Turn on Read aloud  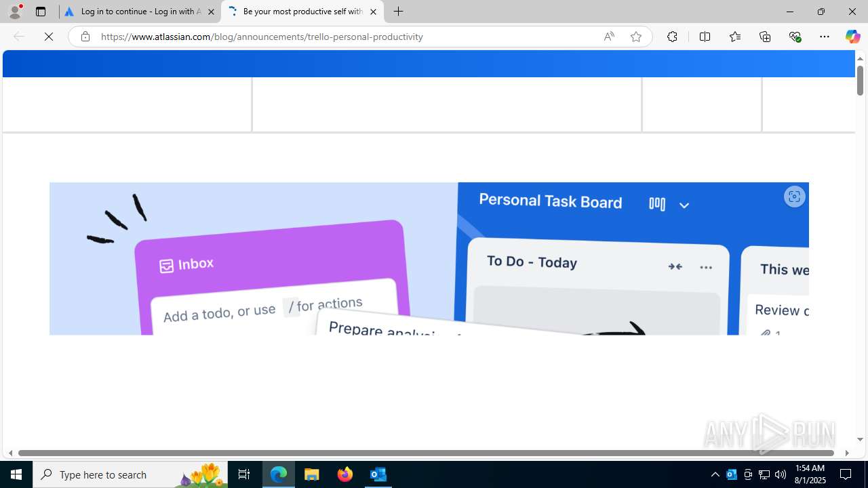(609, 37)
